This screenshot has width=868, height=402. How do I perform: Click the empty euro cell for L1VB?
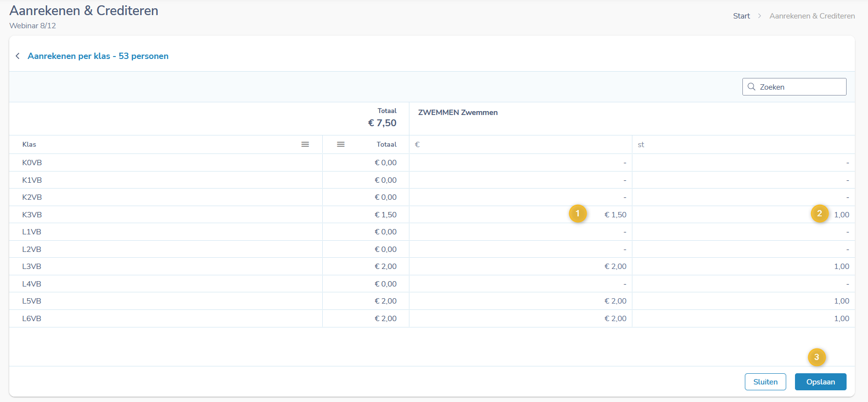pyautogui.click(x=520, y=232)
